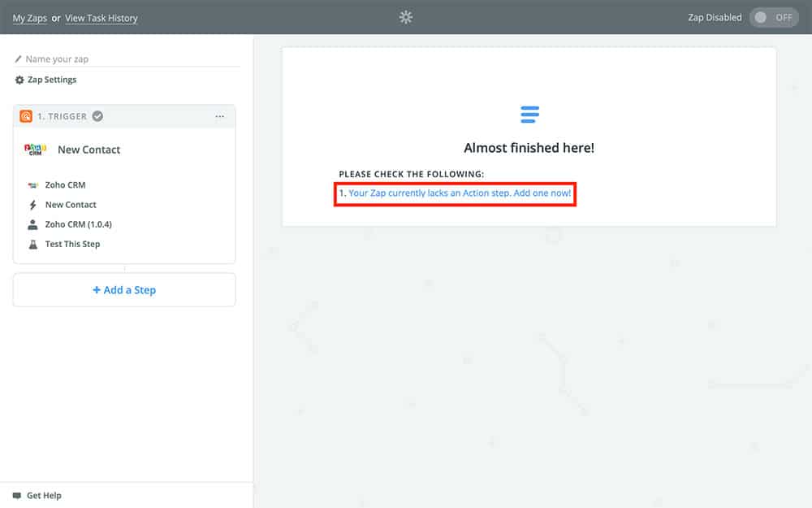Click the Name your zap field
This screenshot has width=812, height=508.
[x=130, y=59]
